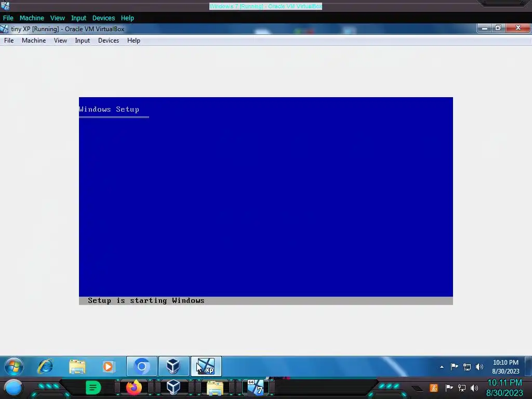Viewport: 532px width, 399px height.
Task: Click the 'Windows Setup' heading text
Action: [109, 109]
